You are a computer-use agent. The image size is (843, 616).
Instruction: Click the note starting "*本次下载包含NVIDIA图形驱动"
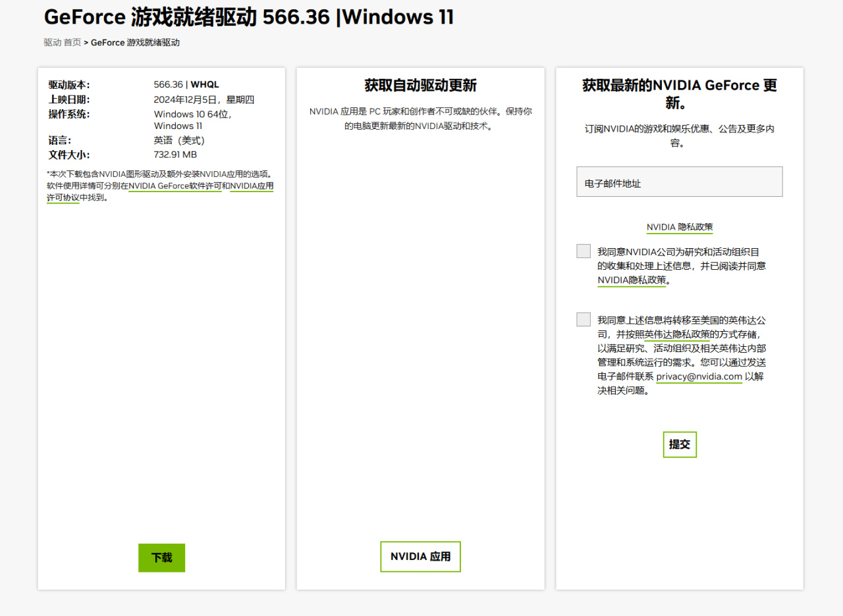pyautogui.click(x=160, y=186)
